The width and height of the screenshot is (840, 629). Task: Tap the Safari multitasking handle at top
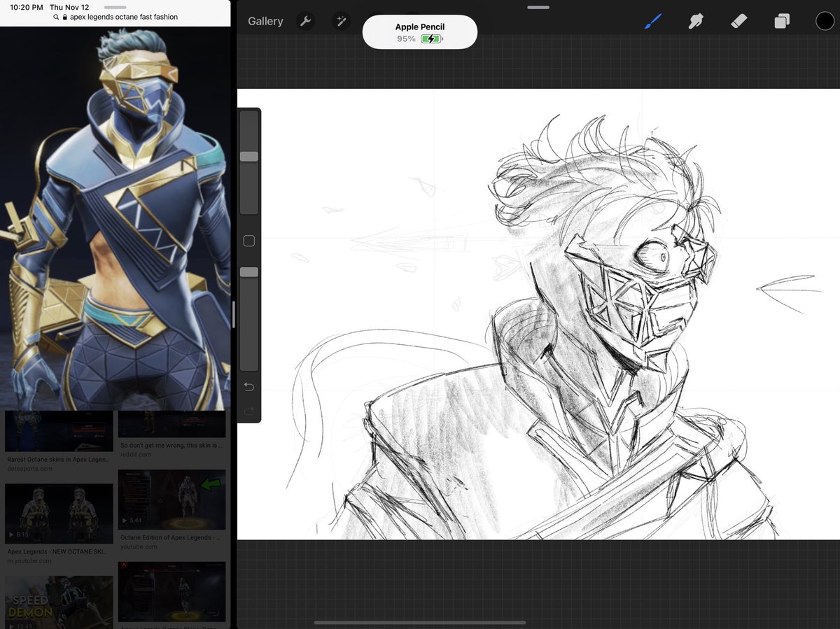point(115,7)
